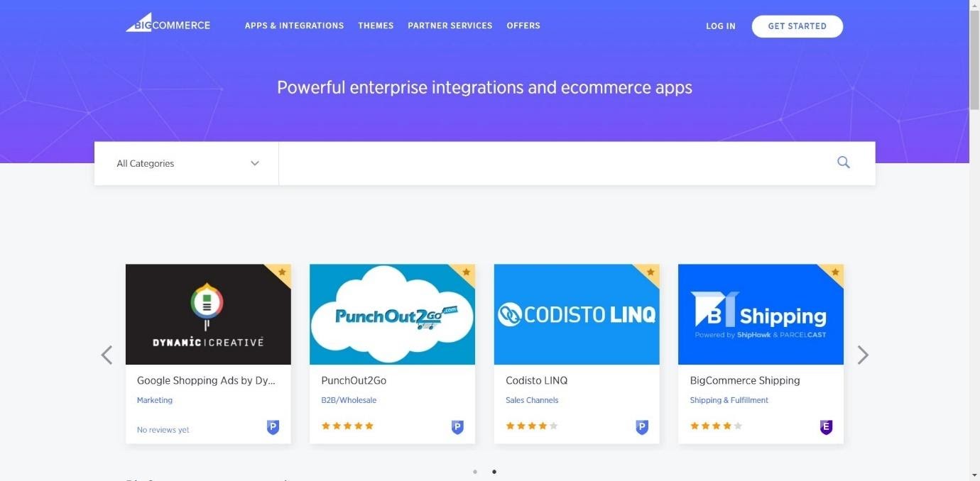Image resolution: width=980 pixels, height=481 pixels.
Task: Click the Get Started button
Action: (x=797, y=26)
